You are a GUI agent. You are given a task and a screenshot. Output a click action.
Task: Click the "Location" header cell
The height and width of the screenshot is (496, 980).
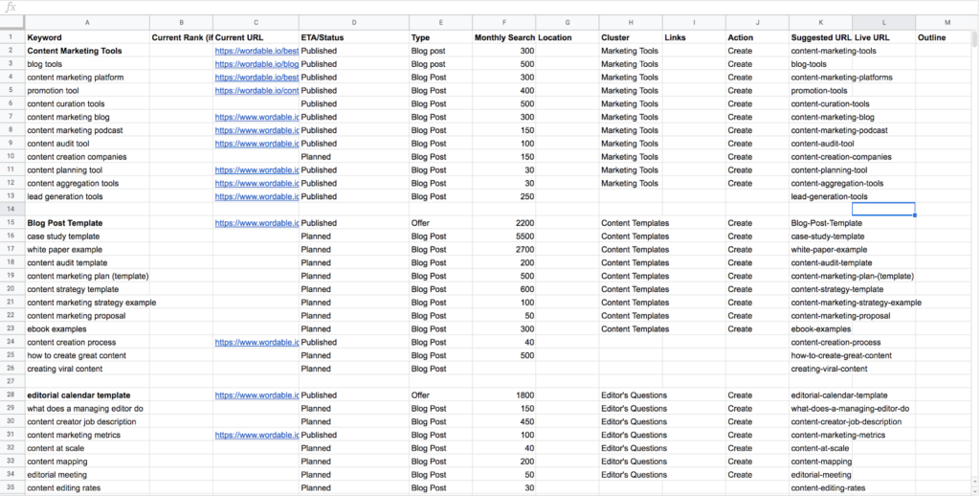coord(567,37)
